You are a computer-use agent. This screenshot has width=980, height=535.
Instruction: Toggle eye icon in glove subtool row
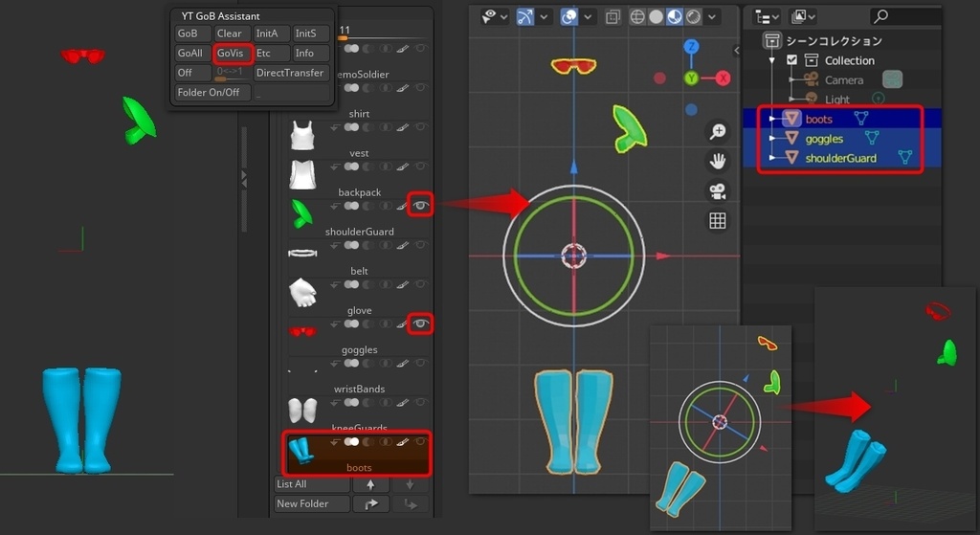421,284
